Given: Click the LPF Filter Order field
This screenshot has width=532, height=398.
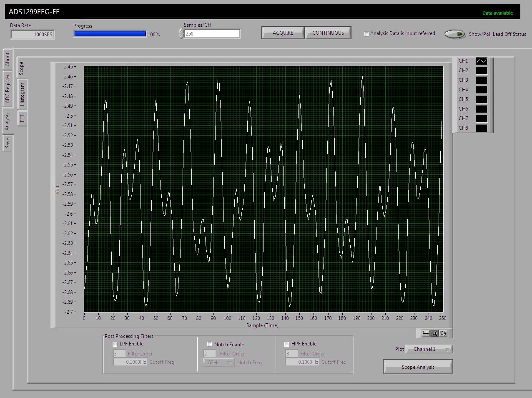Looking at the screenshot, I should tap(120, 354).
